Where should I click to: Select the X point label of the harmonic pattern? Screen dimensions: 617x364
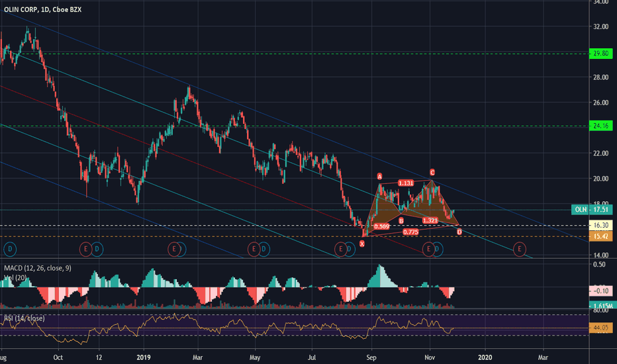point(362,244)
